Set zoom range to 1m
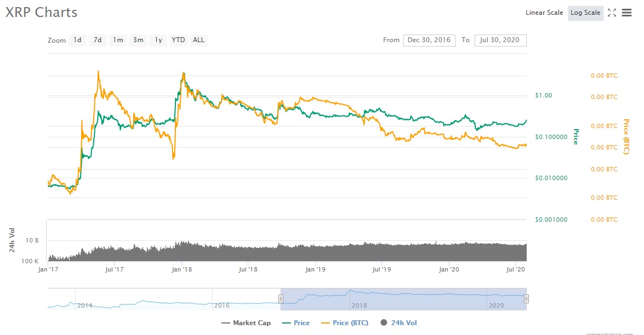The image size is (644, 335). click(x=118, y=40)
